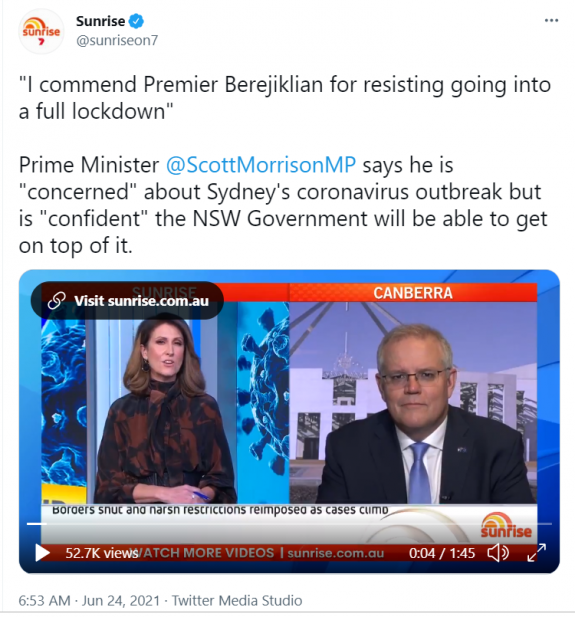
Task: Open the @ScottMorrisonMP mention
Action: tap(261, 164)
